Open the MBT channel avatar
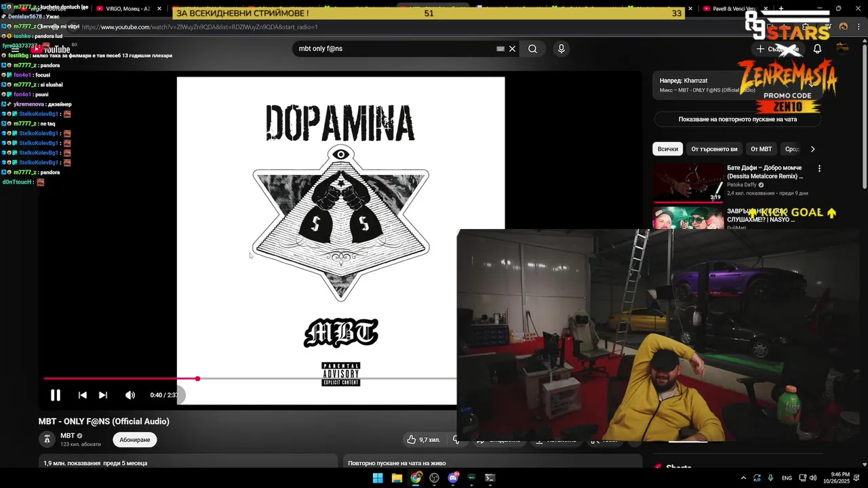 click(47, 439)
